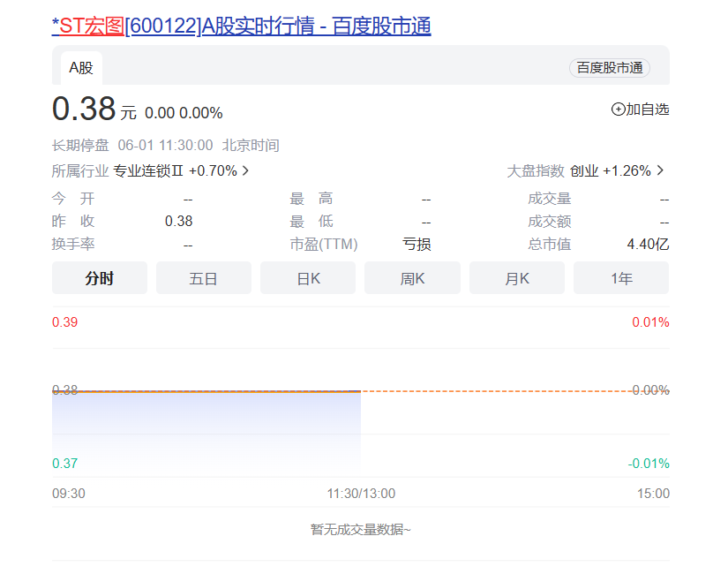Open the *ST宏图[600122] title link
The height and width of the screenshot is (574, 728).
click(x=241, y=26)
